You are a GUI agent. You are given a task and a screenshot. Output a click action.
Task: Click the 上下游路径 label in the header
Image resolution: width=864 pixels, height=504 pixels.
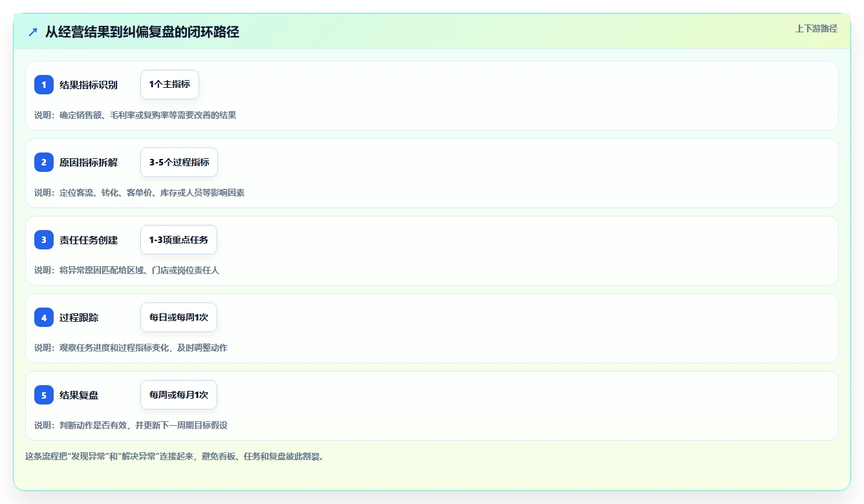click(x=816, y=28)
